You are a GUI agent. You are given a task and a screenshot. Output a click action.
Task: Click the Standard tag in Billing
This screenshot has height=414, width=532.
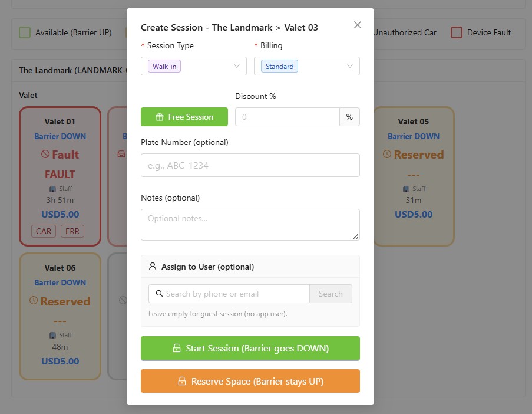(x=279, y=67)
